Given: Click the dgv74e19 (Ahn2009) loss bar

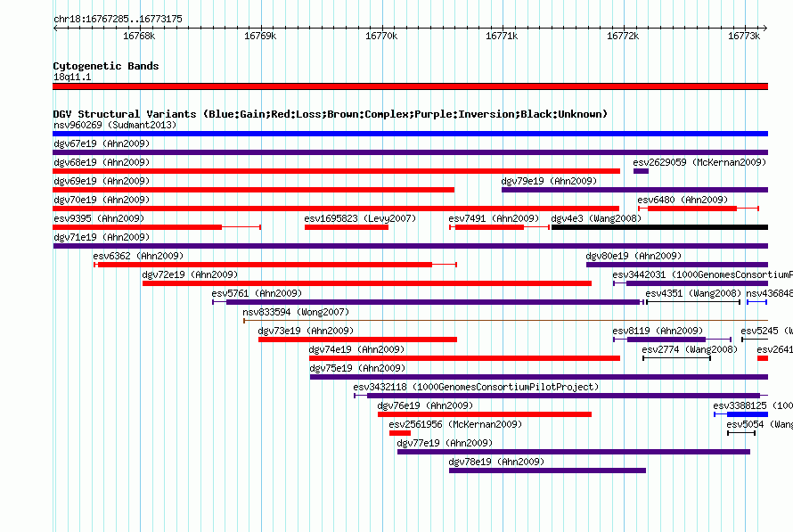Looking at the screenshot, I should coord(465,358).
